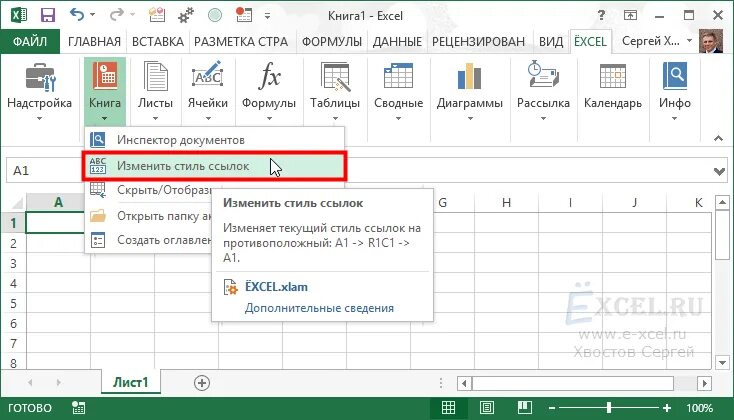Open the account dropdown next to Сергей Х...

point(690,41)
